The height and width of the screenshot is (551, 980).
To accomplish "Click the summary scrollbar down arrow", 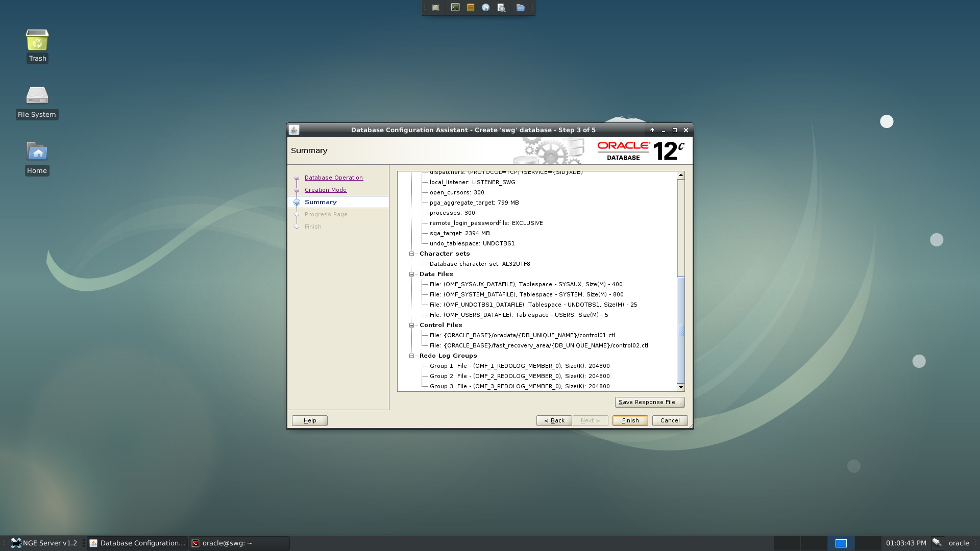I will (681, 387).
